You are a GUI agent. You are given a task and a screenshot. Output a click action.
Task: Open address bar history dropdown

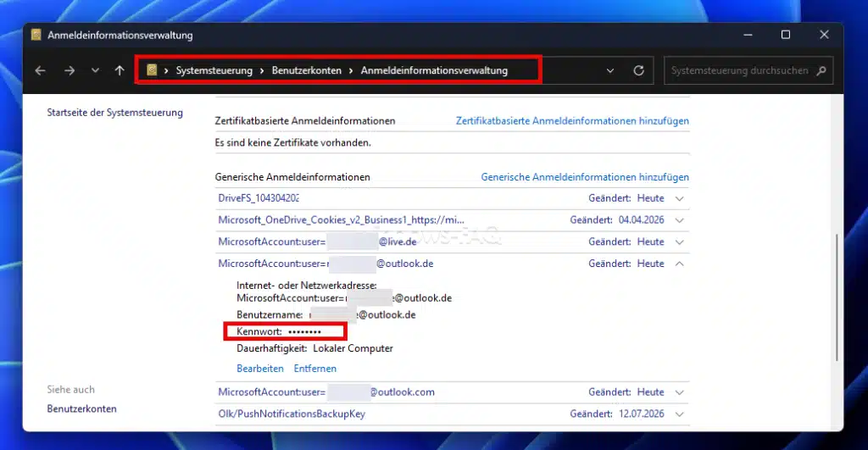coord(610,71)
